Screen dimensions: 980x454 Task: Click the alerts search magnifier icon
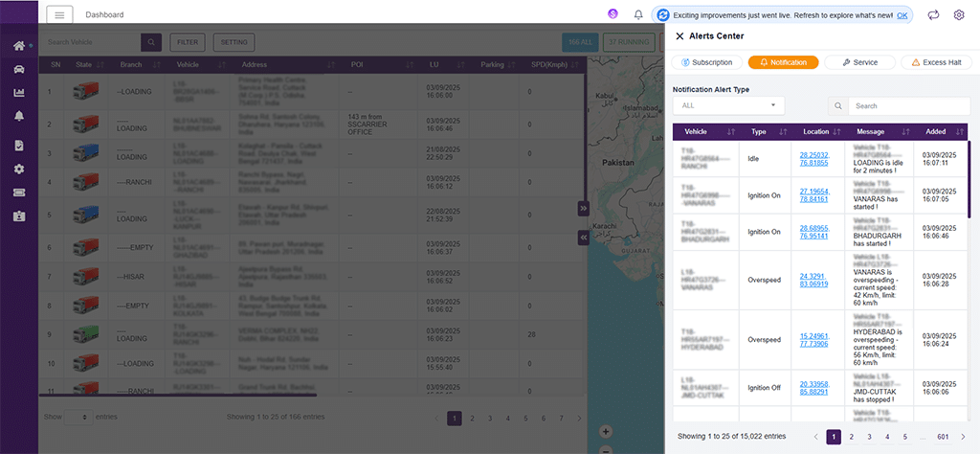[838, 105]
